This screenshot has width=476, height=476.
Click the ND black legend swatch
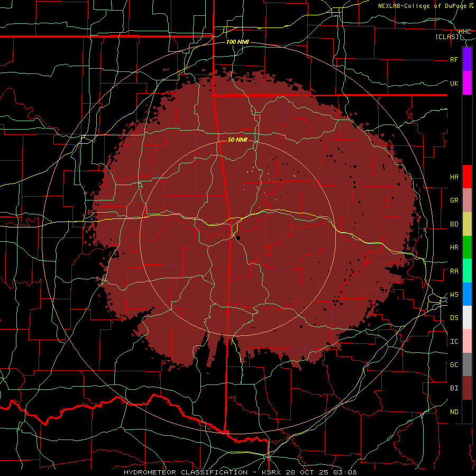click(x=467, y=411)
